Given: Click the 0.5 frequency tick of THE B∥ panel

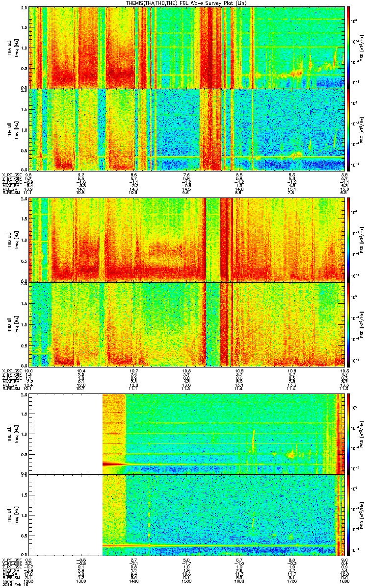Looking at the screenshot, I should pos(24,536).
